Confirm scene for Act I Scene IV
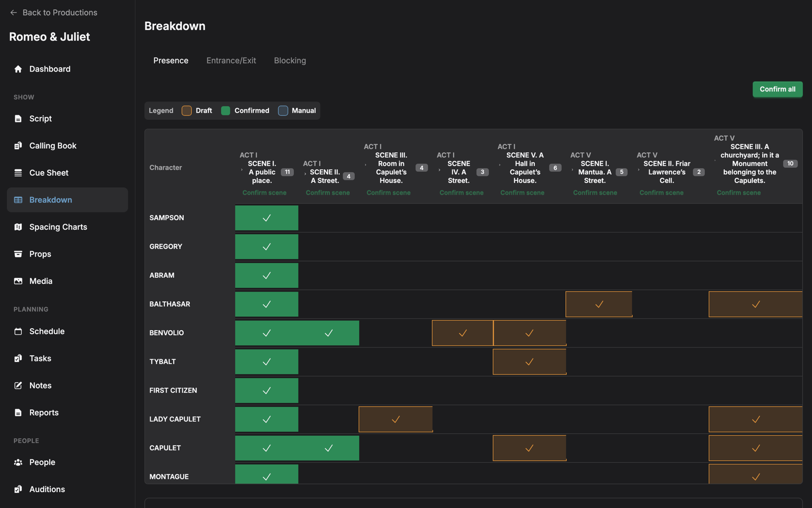 click(x=461, y=193)
